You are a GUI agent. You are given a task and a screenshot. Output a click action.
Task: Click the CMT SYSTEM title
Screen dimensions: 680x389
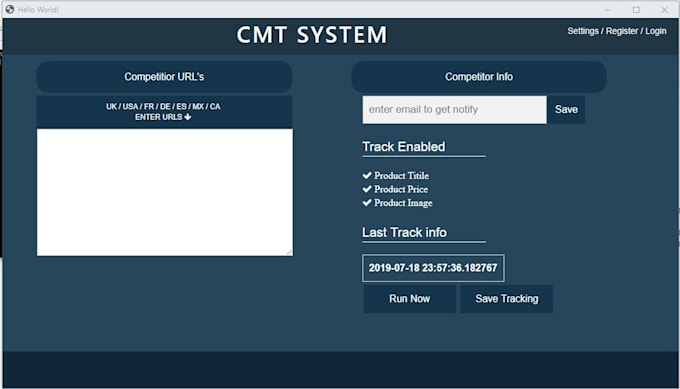click(312, 35)
